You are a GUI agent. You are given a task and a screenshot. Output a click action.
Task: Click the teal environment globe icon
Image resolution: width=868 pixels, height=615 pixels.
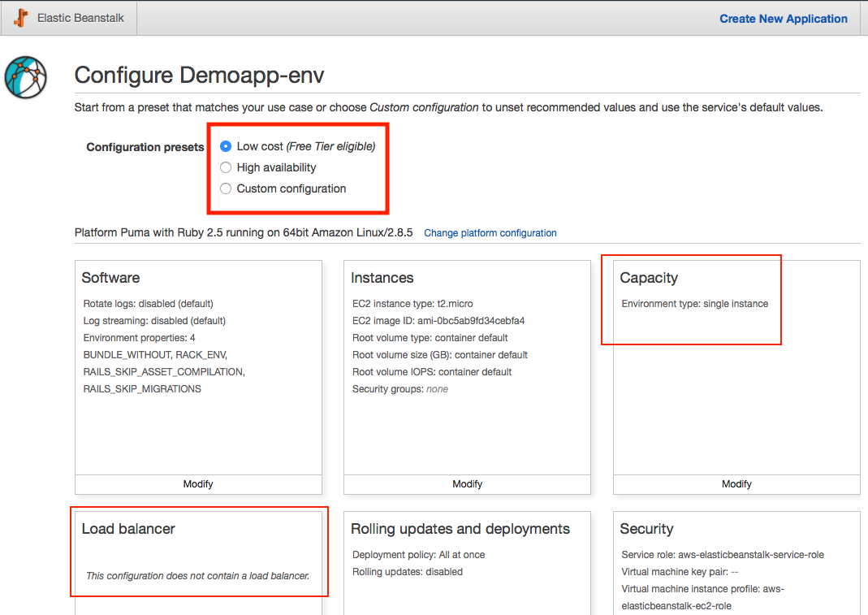(25, 78)
